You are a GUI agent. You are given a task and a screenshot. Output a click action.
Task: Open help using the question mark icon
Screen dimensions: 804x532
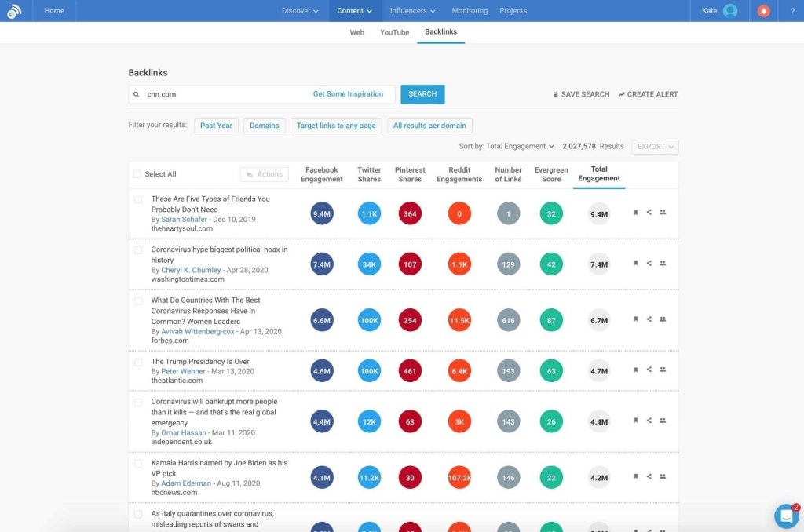[x=792, y=10]
